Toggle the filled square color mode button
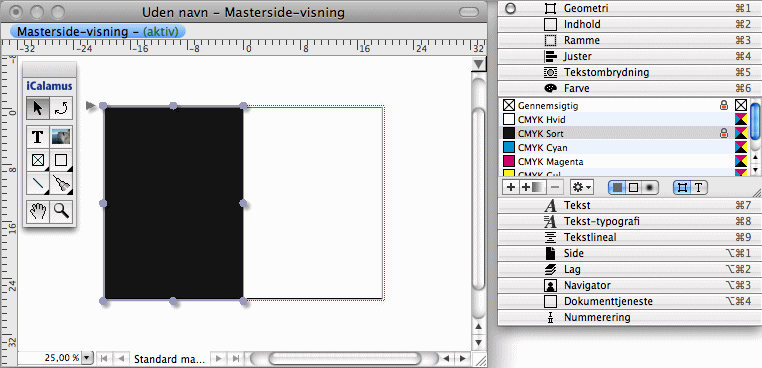This screenshot has width=762, height=368. (x=617, y=188)
